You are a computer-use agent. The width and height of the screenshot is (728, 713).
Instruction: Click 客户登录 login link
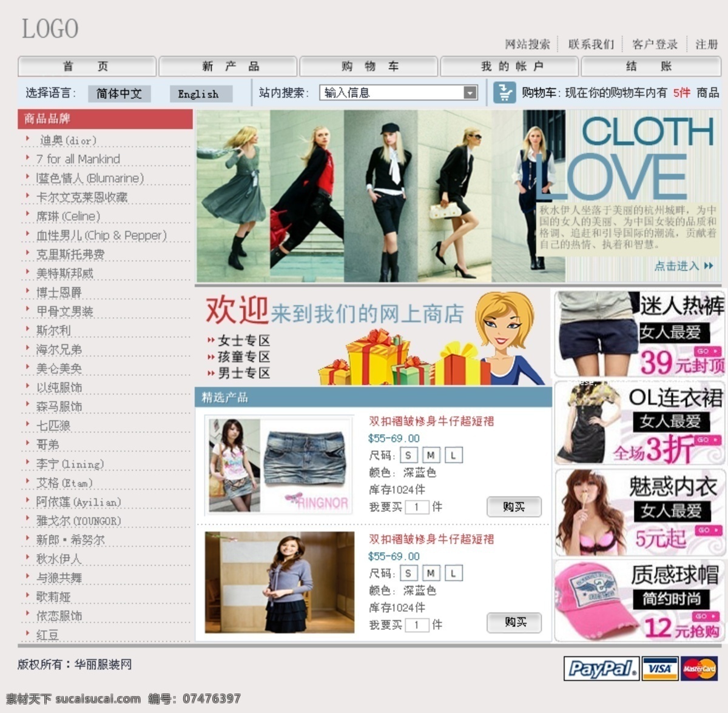[655, 44]
